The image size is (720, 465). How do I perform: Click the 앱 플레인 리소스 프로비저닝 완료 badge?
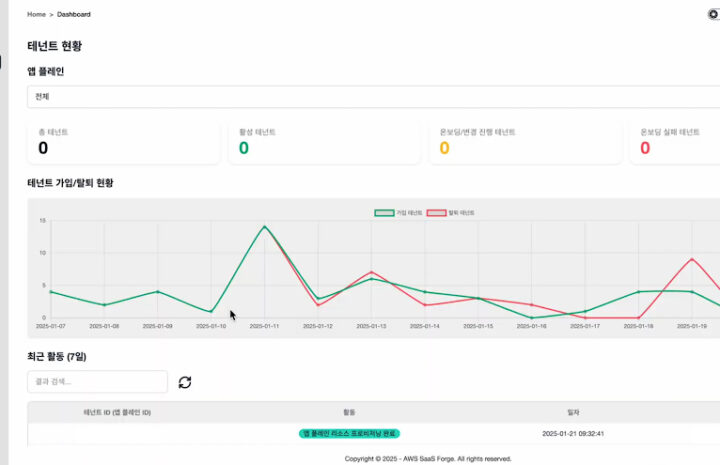click(x=349, y=433)
